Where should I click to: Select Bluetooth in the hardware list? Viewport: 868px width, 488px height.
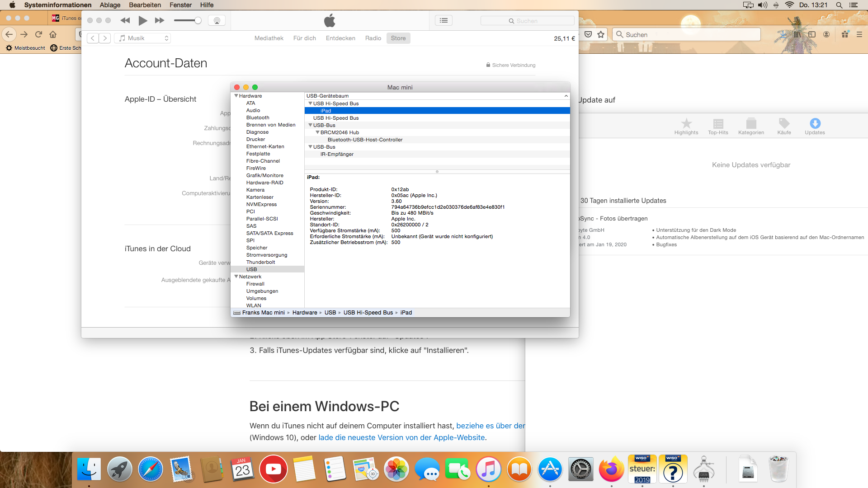[x=258, y=117]
